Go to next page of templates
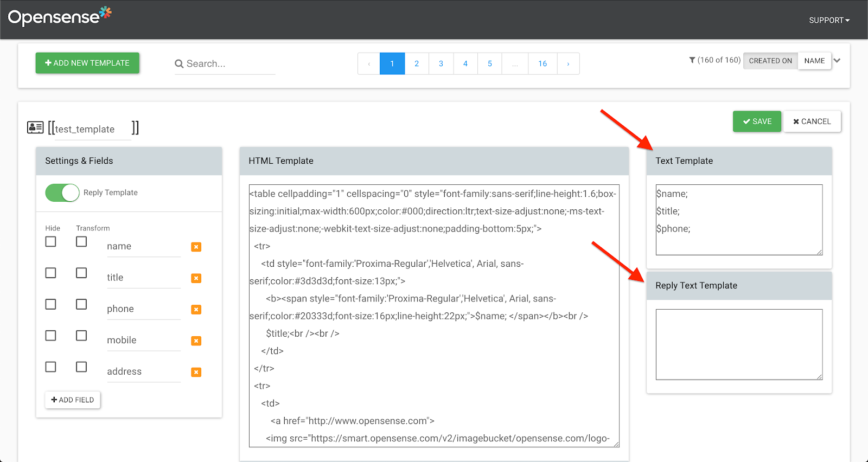The width and height of the screenshot is (868, 462). [568, 63]
